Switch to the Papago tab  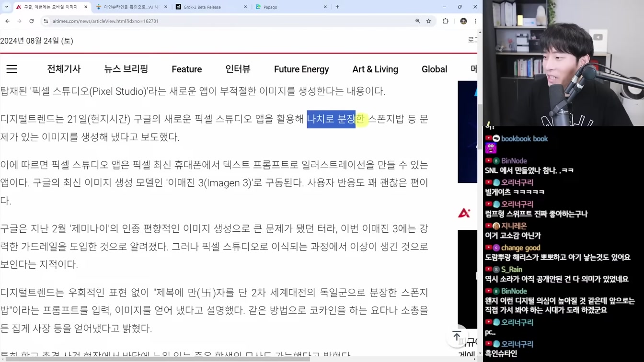coord(291,7)
